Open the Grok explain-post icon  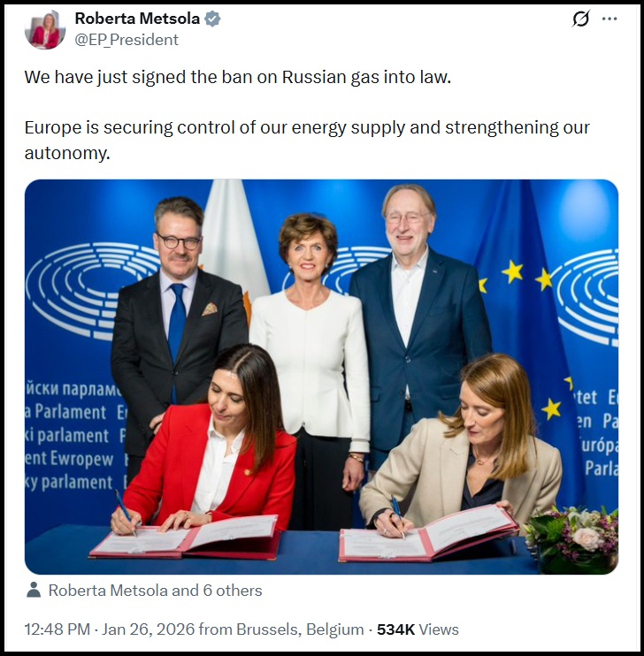[580, 19]
